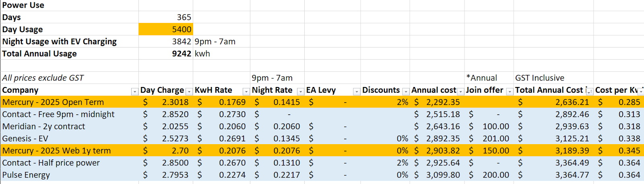Select the Days value 365

pyautogui.click(x=166, y=17)
